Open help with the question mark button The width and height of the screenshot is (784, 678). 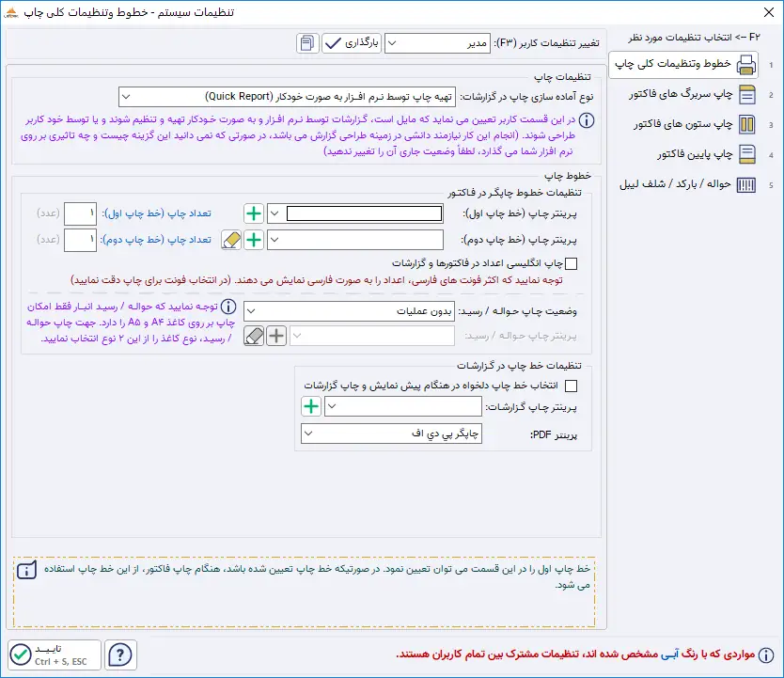pyautogui.click(x=120, y=654)
